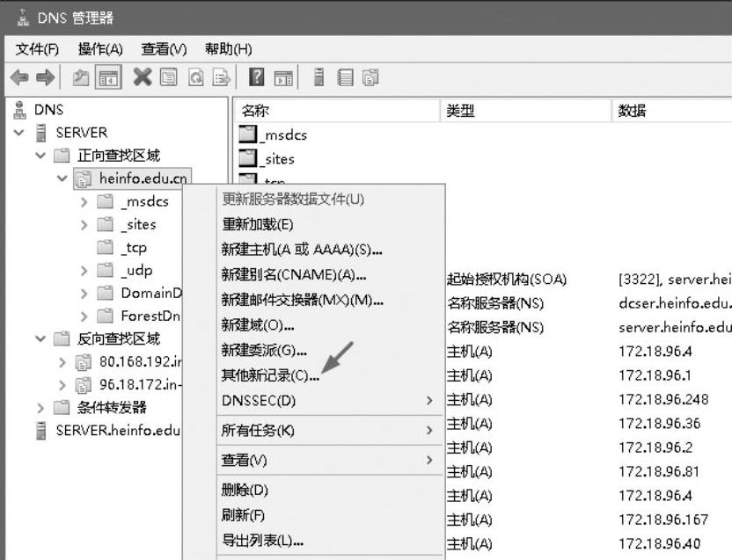Click the New server toolbar icon
This screenshot has width=732, height=560.
(x=319, y=77)
